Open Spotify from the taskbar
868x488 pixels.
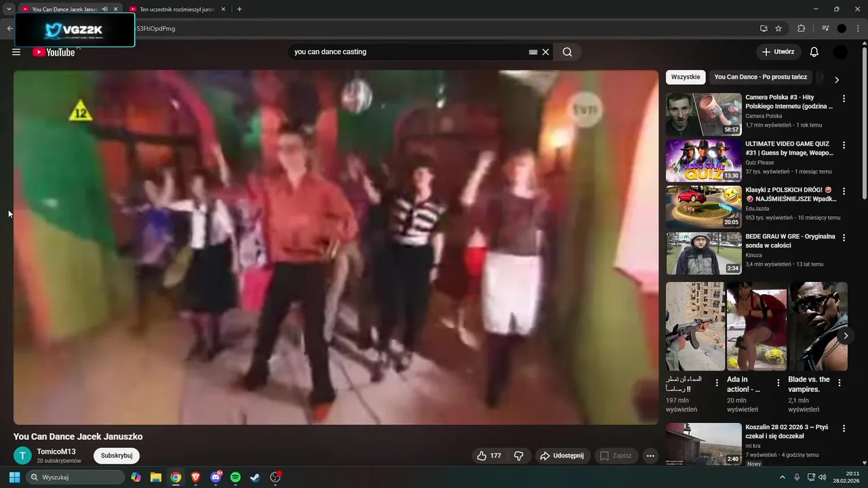coord(235,477)
